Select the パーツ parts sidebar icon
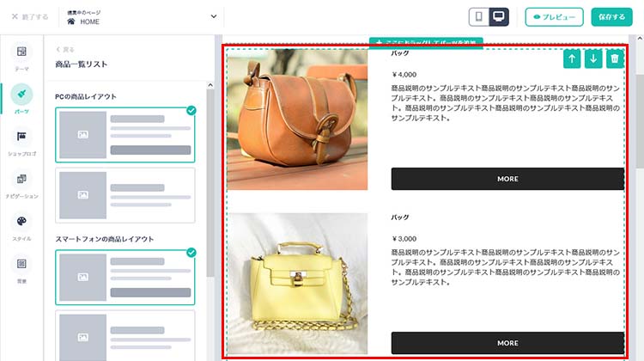The height and width of the screenshot is (361, 644). (x=21, y=95)
